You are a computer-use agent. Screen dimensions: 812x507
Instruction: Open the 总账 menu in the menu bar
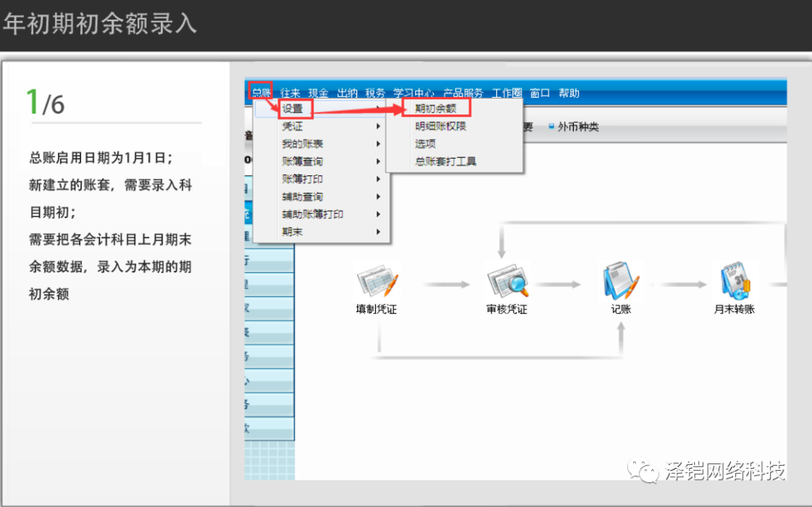point(261,93)
